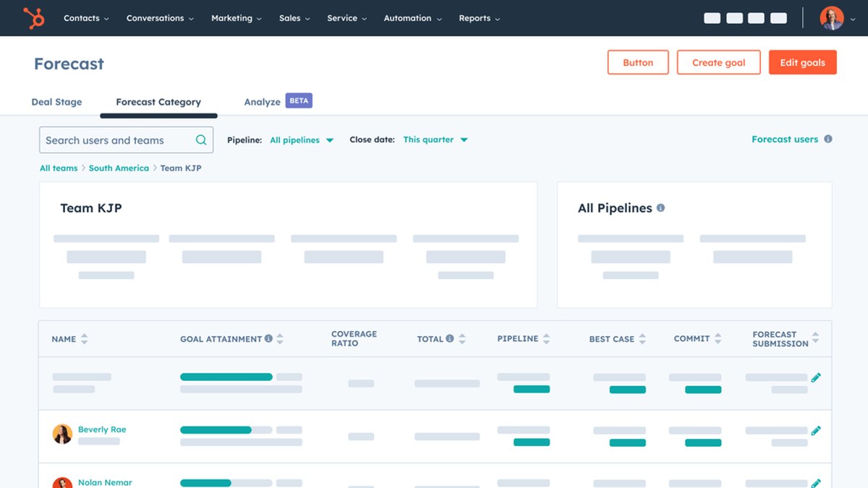This screenshot has height=488, width=868.
Task: Click pencil edit icon in Beverly Rae row
Action: point(816,431)
